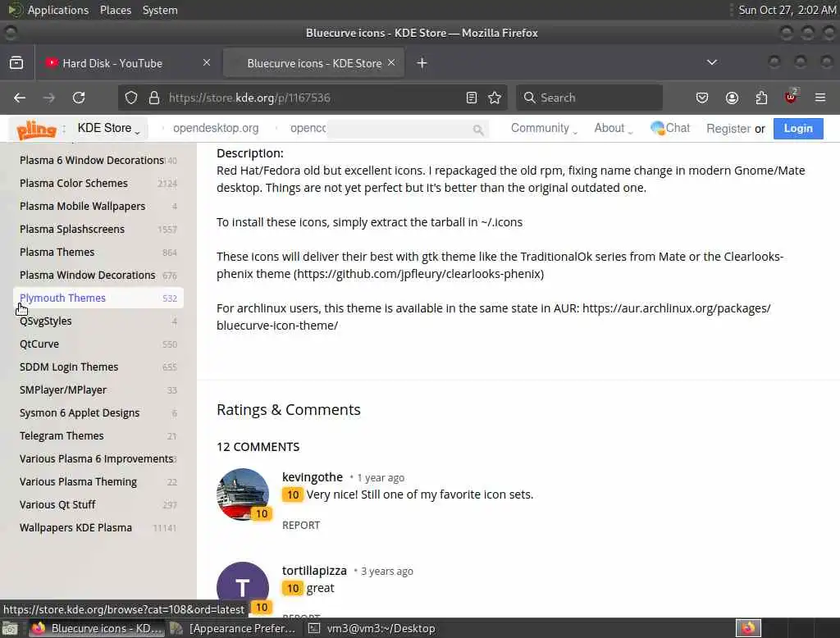Viewport: 840px width, 638px height.
Task: Click the show desktop icon in taskbar
Action: pyautogui.click(x=10, y=628)
